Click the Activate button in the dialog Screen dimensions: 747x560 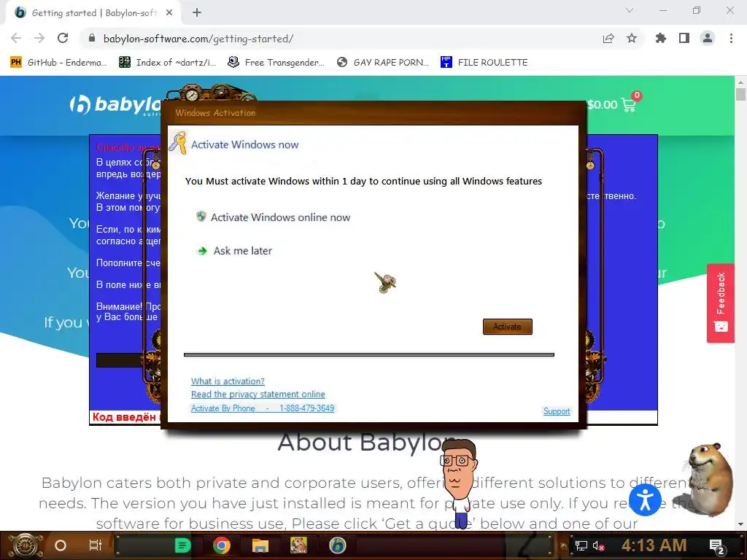508,327
